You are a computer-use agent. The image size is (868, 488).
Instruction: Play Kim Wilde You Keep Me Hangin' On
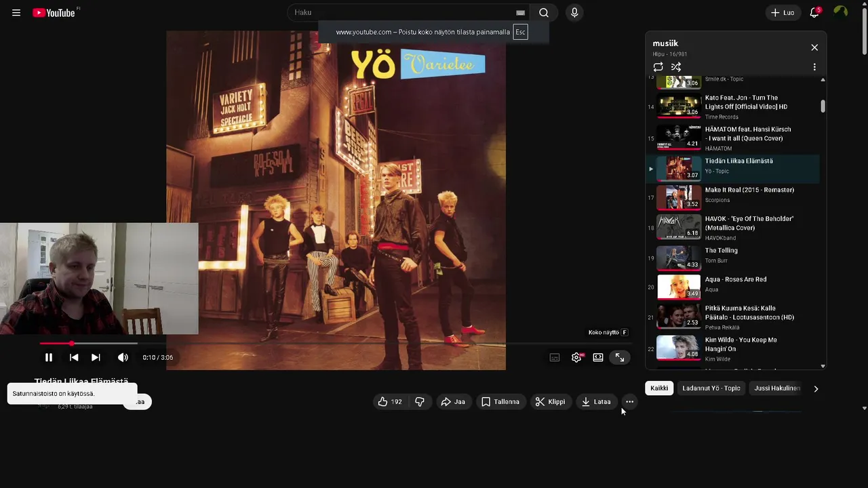(x=732, y=348)
